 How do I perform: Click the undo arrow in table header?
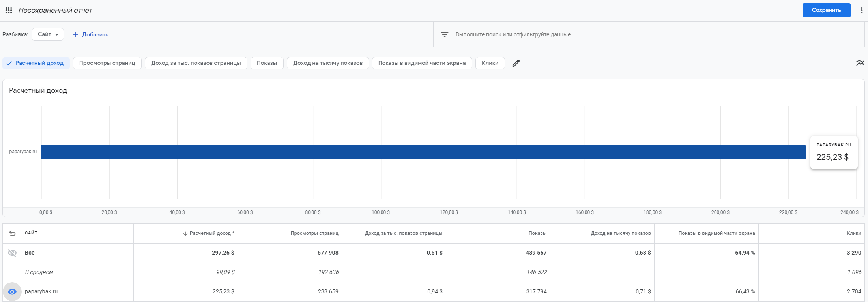[12, 233]
